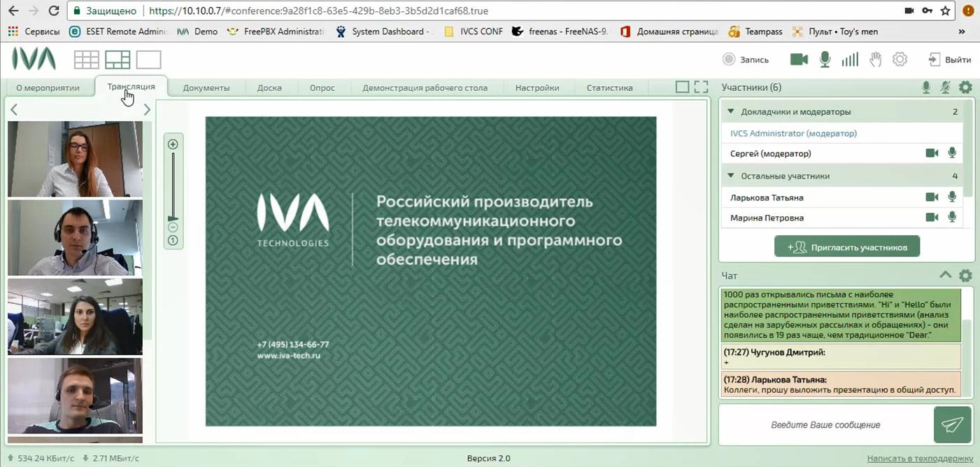980x467 pixels.
Task: Open the Документы tab
Action: point(206,88)
